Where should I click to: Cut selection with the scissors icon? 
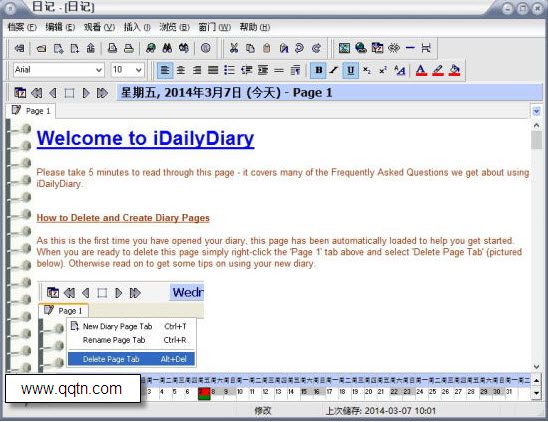[234, 48]
